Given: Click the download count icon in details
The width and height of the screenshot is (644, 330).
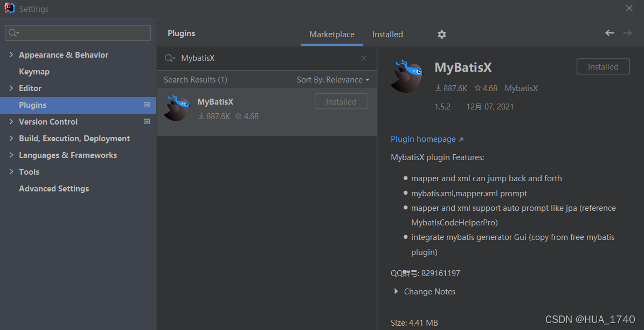Looking at the screenshot, I should coord(438,88).
